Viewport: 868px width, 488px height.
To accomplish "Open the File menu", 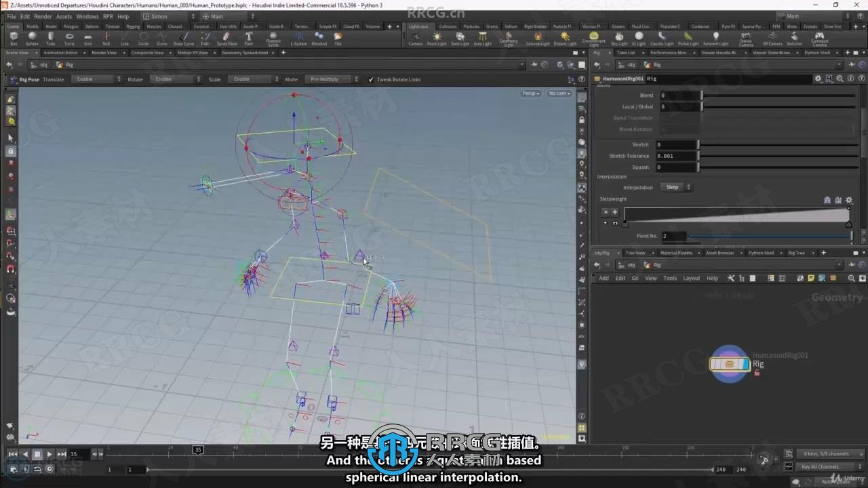I will [12, 16].
